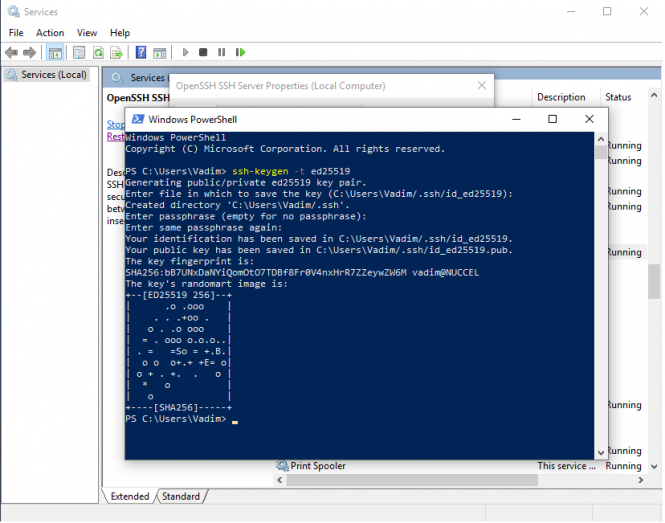Click the Stop service link
Viewport: 665px width, 523px height.
click(115, 124)
